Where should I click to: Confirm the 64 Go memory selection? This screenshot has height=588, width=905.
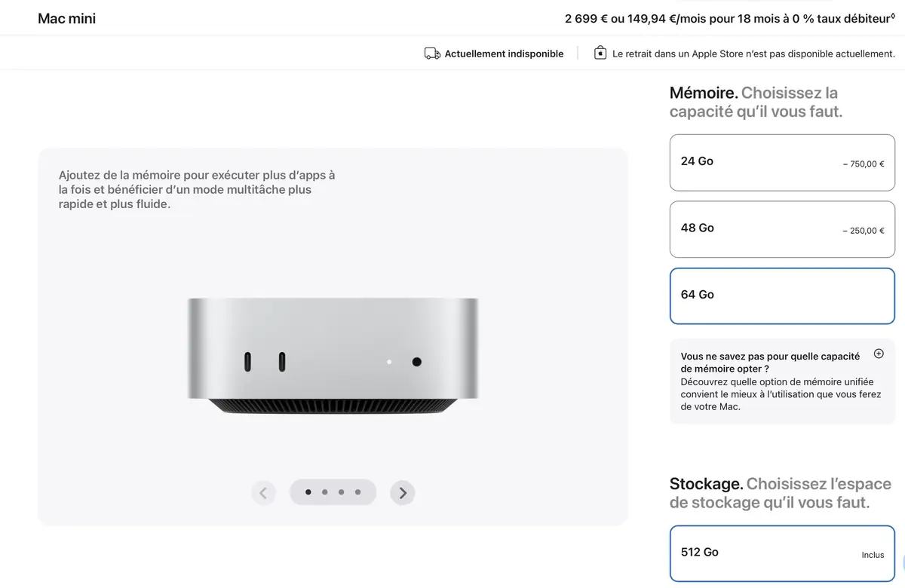click(x=781, y=296)
